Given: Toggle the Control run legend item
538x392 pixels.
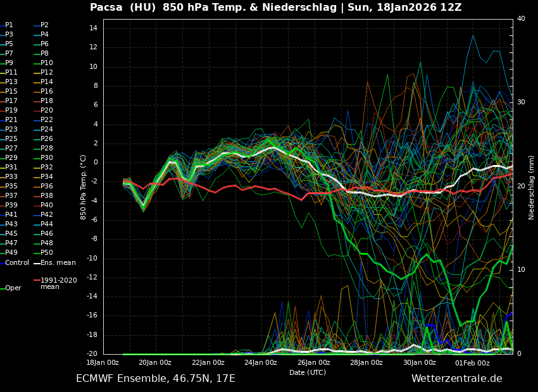Looking at the screenshot, I should 16,262.
